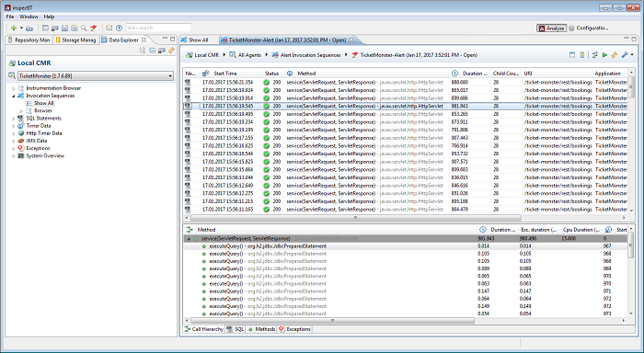Click the yellow refresh arrows in Data Explorer

pyautogui.click(x=171, y=51)
